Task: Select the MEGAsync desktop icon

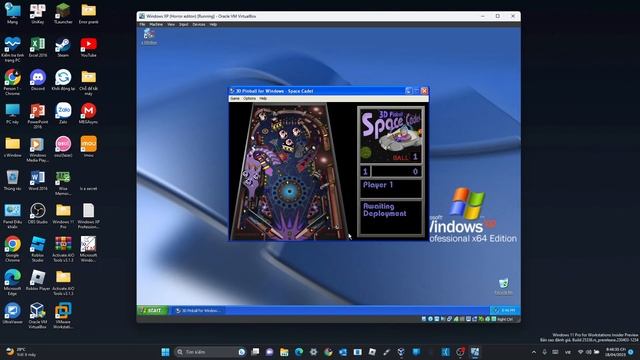Action: tap(89, 113)
